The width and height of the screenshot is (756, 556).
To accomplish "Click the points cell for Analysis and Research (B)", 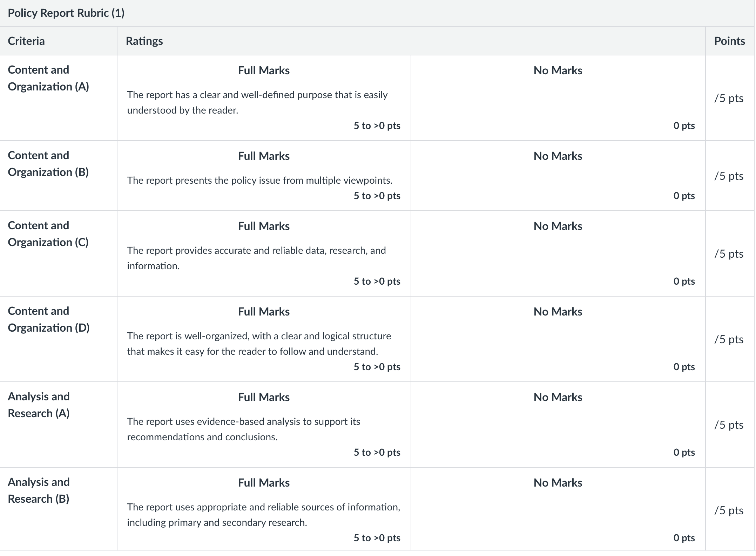I will (729, 510).
